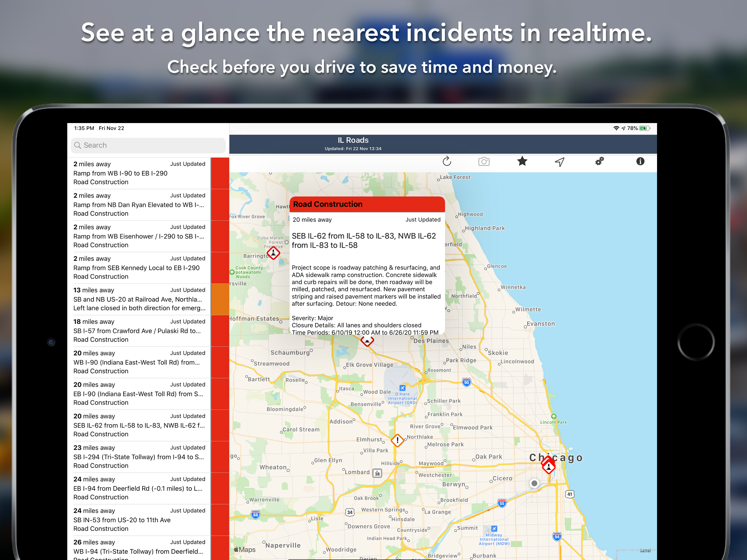Click the gray current location dot

[x=534, y=483]
